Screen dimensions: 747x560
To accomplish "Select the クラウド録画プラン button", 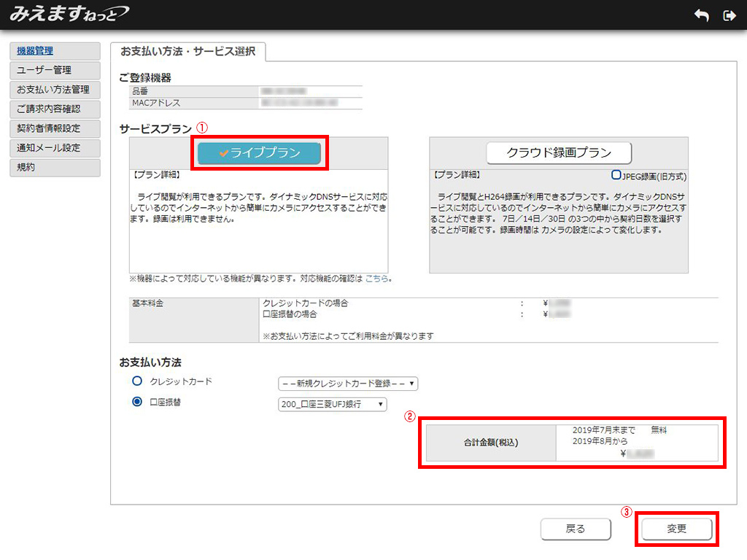I will (x=559, y=153).
